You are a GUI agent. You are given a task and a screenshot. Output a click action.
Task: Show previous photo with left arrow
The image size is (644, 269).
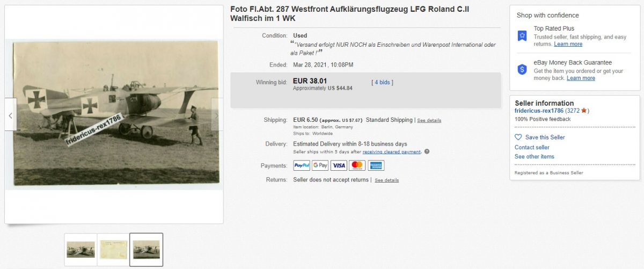coord(11,114)
